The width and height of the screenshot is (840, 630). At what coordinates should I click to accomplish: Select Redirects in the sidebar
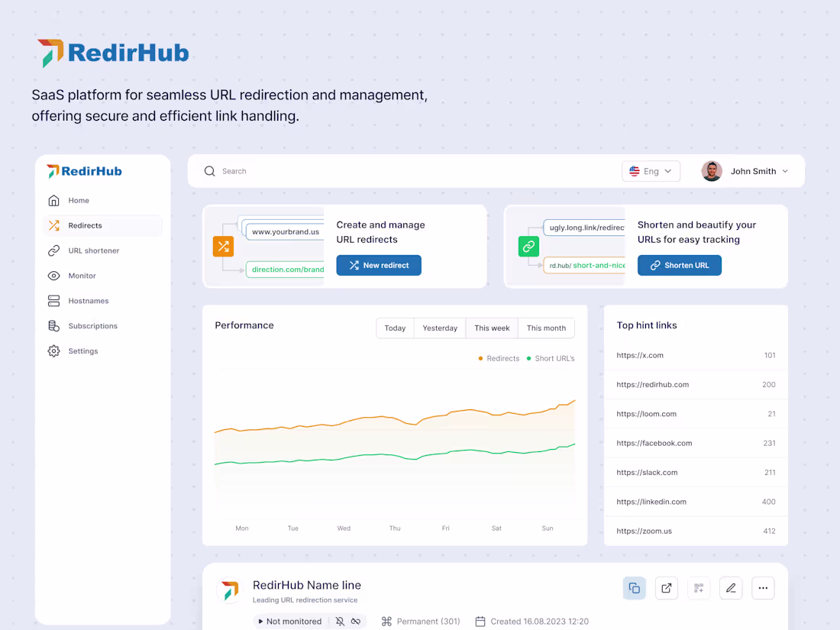coord(86,225)
